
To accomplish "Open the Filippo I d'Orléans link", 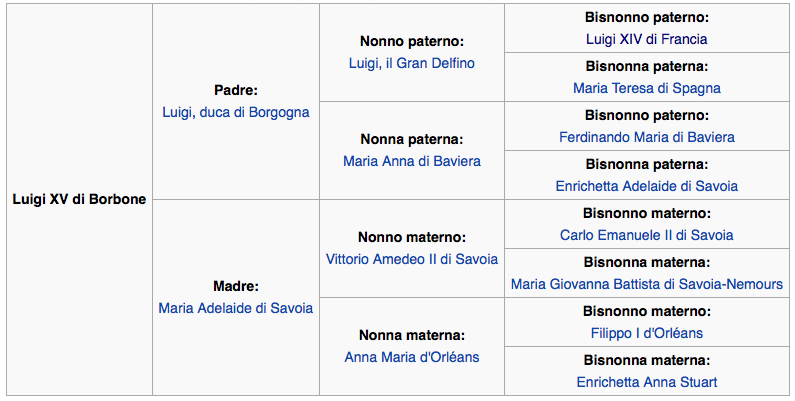I will [x=646, y=333].
